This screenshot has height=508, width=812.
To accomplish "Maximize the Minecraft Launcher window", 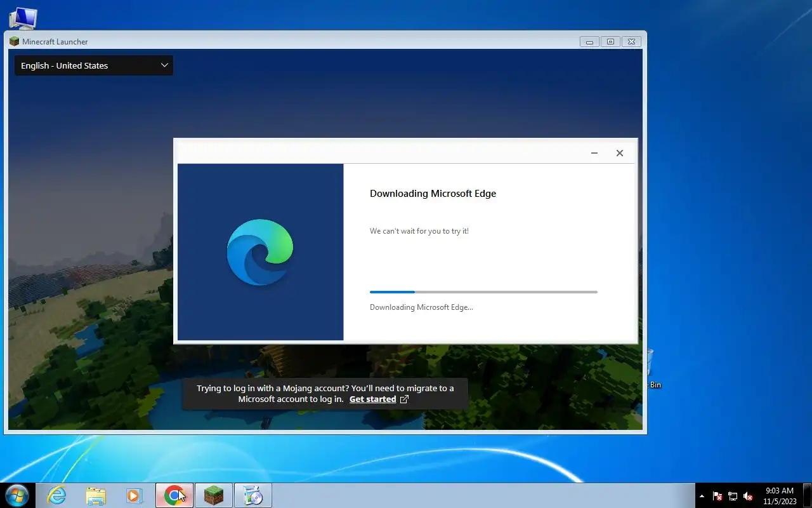I will pyautogui.click(x=610, y=42).
